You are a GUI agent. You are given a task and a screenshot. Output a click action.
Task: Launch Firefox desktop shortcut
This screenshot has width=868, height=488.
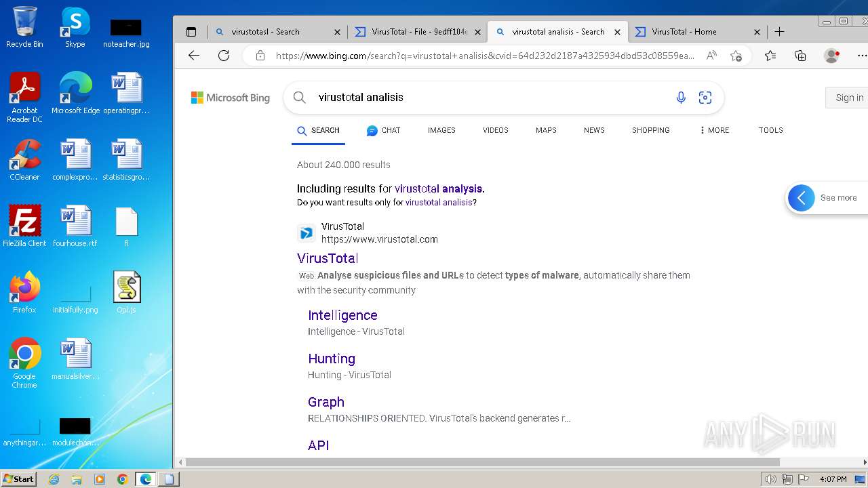coord(24,293)
